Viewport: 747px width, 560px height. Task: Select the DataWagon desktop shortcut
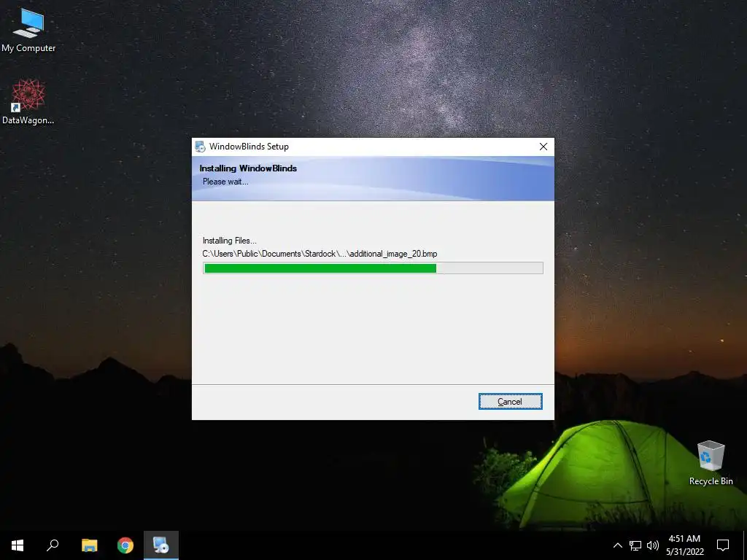28,102
